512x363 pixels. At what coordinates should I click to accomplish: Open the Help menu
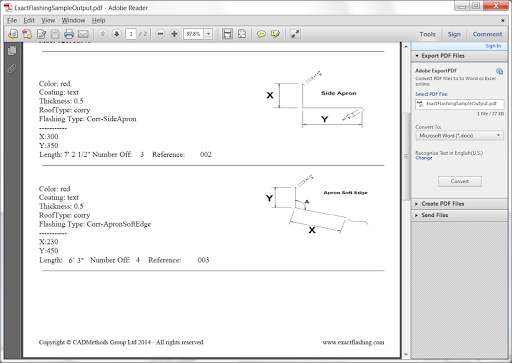[x=99, y=20]
